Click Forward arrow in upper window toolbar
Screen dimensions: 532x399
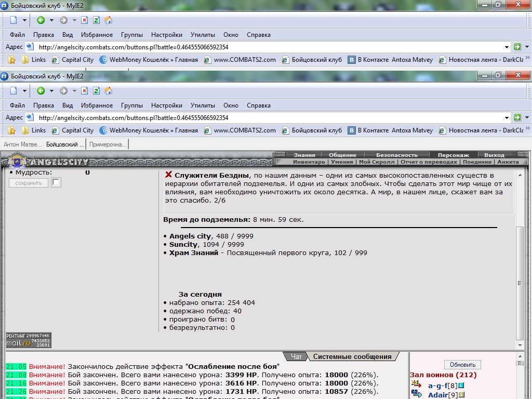63,20
